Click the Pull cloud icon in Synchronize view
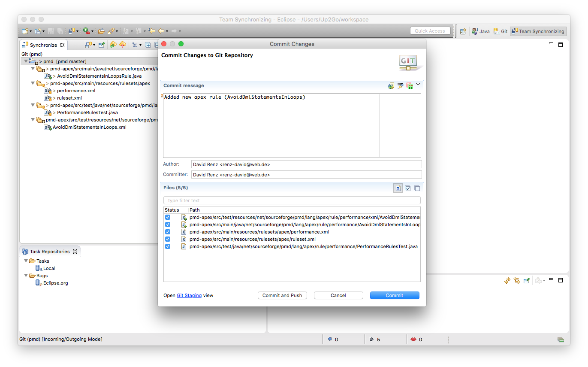This screenshot has width=588, height=367. (113, 45)
